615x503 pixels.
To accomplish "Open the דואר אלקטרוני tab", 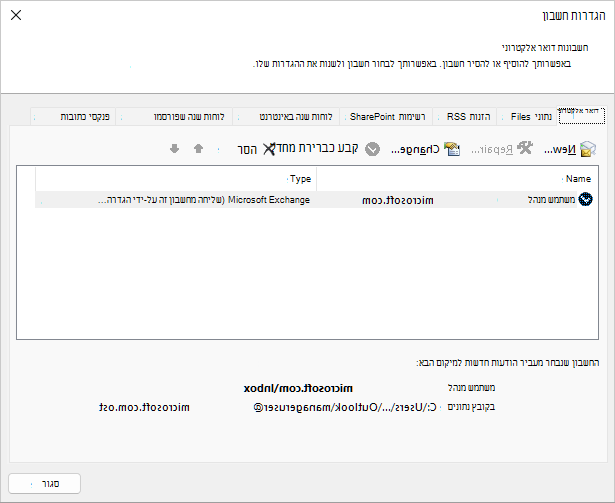I will point(582,115).
